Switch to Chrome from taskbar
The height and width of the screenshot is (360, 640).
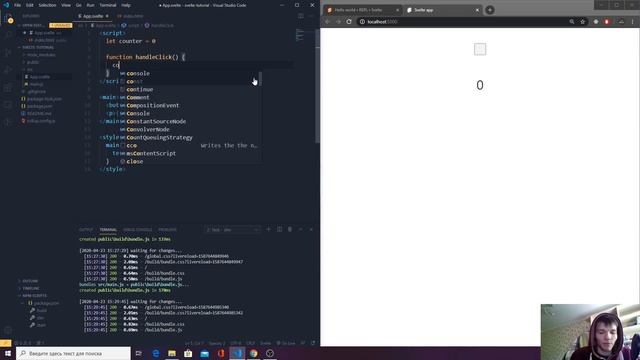click(253, 353)
